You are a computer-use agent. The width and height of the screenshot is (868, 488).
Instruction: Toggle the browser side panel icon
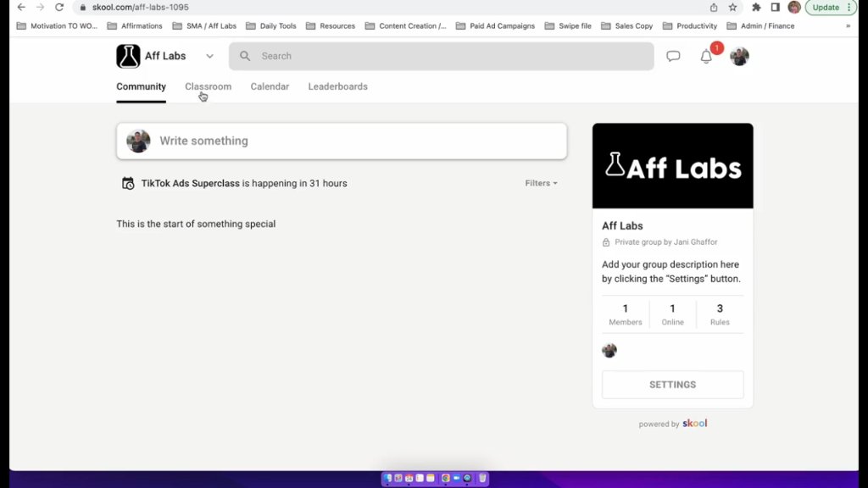[x=775, y=7]
